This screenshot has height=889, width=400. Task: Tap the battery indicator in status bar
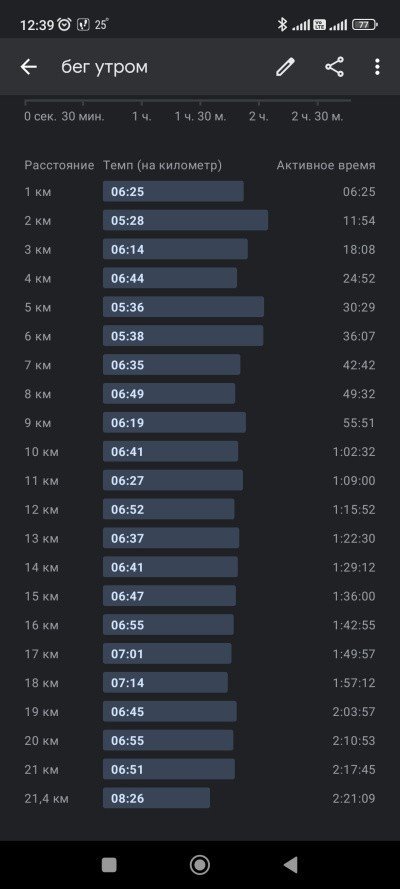click(365, 24)
